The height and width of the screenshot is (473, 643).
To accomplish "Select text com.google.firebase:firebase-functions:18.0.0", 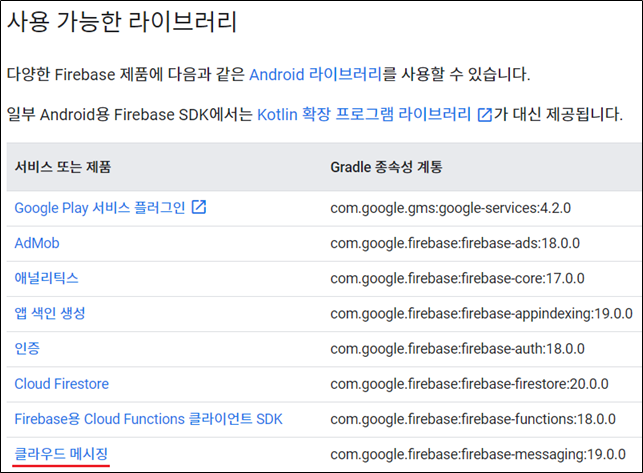I will [x=473, y=419].
